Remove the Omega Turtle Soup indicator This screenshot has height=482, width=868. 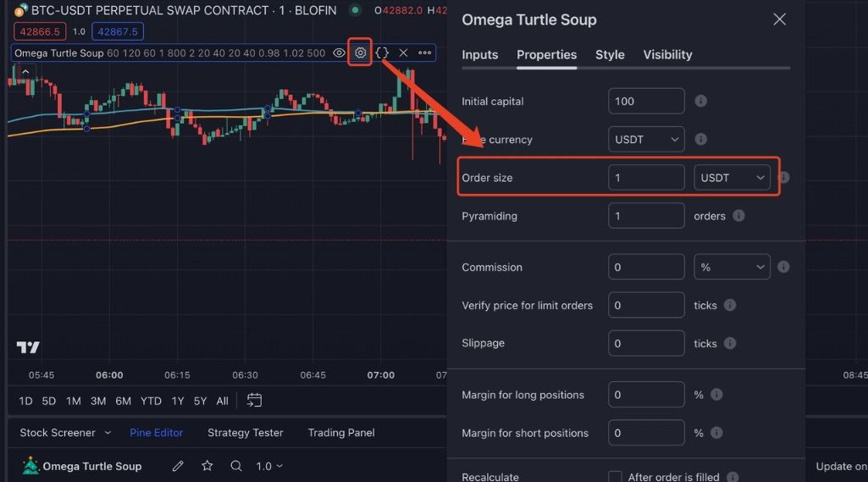(403, 53)
